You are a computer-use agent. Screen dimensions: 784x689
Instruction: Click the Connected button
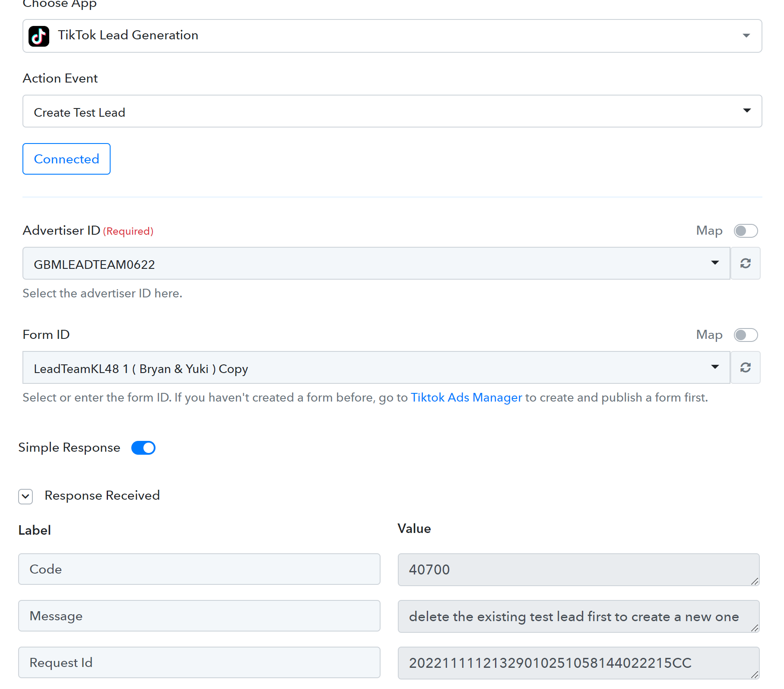(67, 159)
